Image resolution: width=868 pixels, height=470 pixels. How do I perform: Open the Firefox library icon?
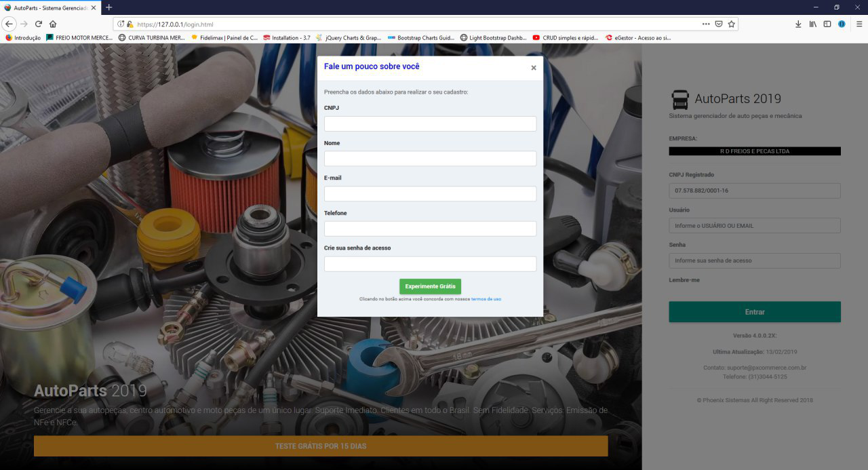point(812,24)
